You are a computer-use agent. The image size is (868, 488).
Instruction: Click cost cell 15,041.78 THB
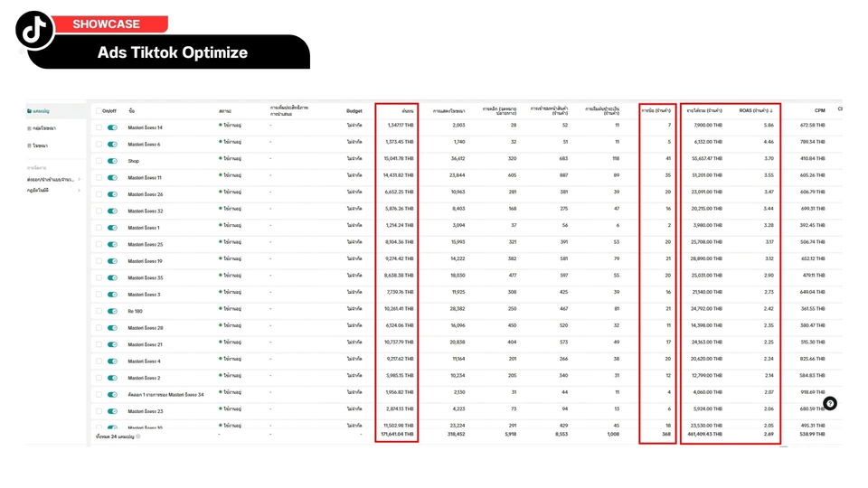coord(399,159)
